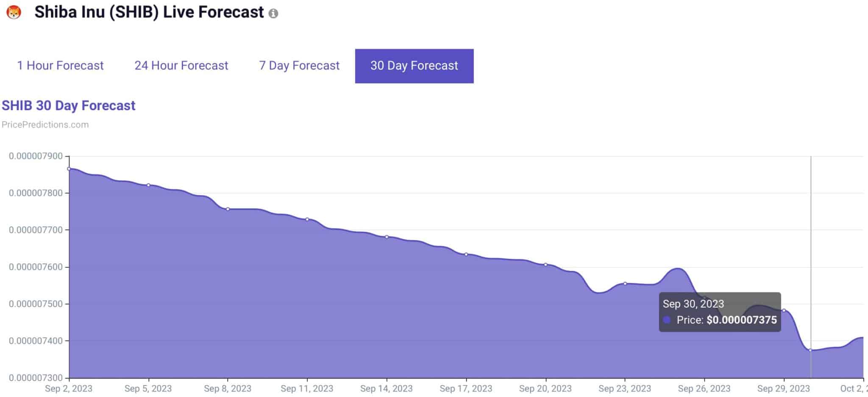868x397 pixels.
Task: Click the Sep 2, 2023 data point marker
Action: pyautogui.click(x=69, y=169)
